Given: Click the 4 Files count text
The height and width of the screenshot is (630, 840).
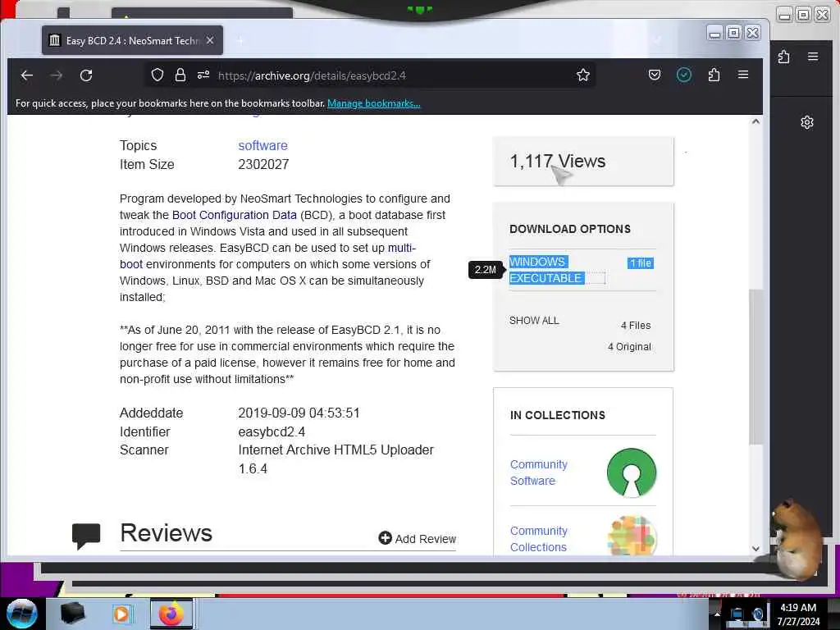Looking at the screenshot, I should [636, 325].
